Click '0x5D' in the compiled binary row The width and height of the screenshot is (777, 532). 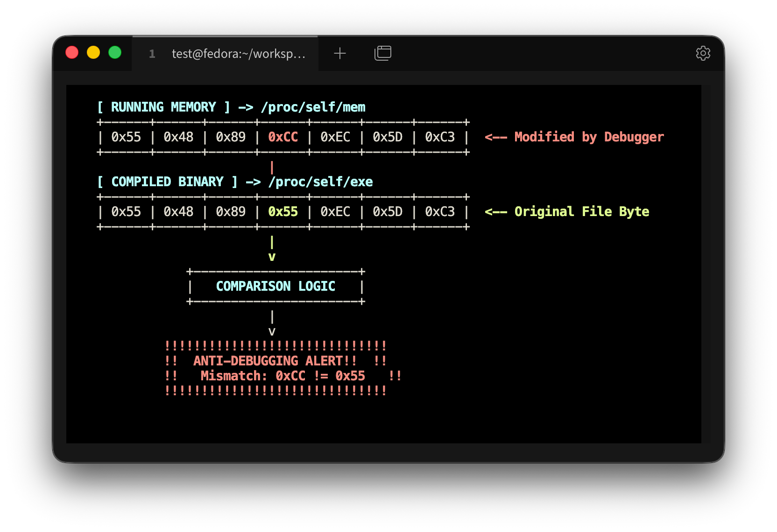coord(388,212)
